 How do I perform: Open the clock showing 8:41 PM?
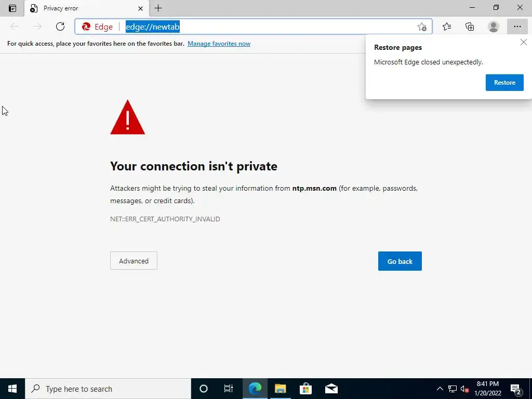(x=487, y=389)
